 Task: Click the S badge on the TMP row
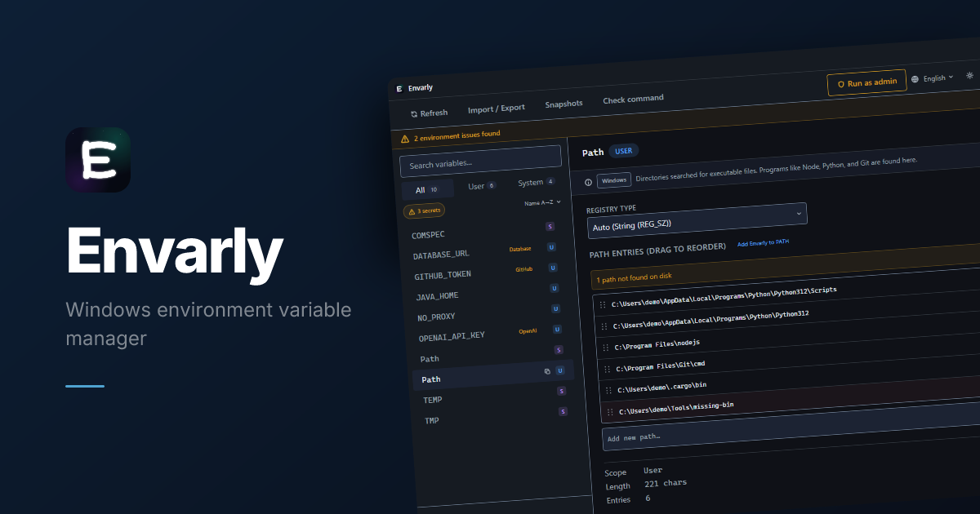[563, 411]
